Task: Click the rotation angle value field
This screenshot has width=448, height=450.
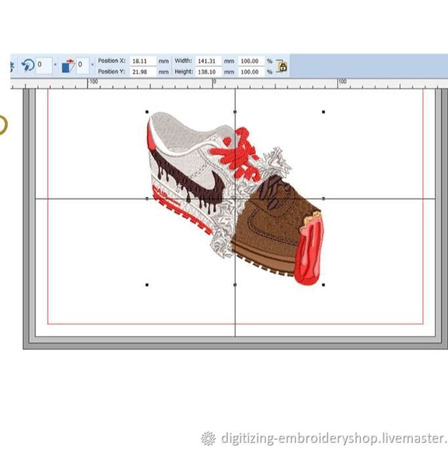Action: [44, 65]
